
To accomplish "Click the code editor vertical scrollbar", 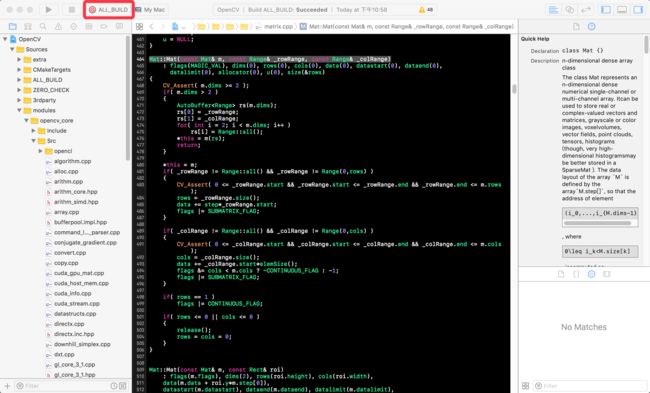I will coord(514,89).
